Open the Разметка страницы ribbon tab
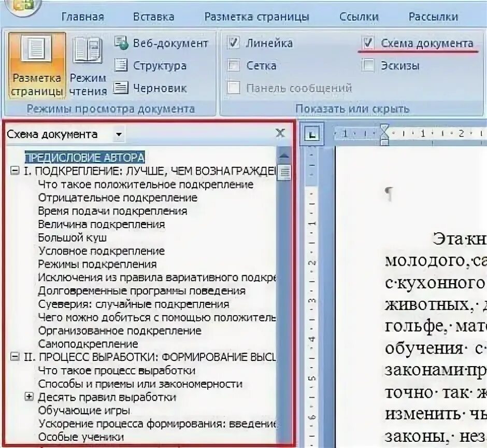 [256, 17]
